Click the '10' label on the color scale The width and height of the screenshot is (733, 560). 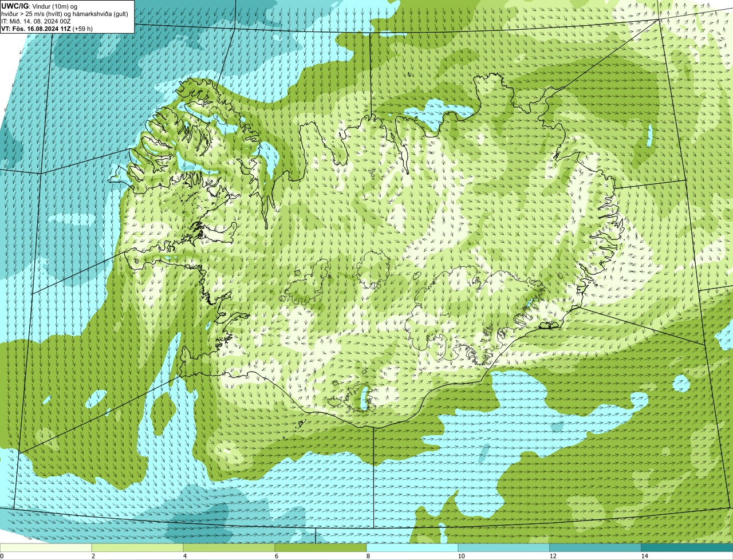[x=461, y=556]
